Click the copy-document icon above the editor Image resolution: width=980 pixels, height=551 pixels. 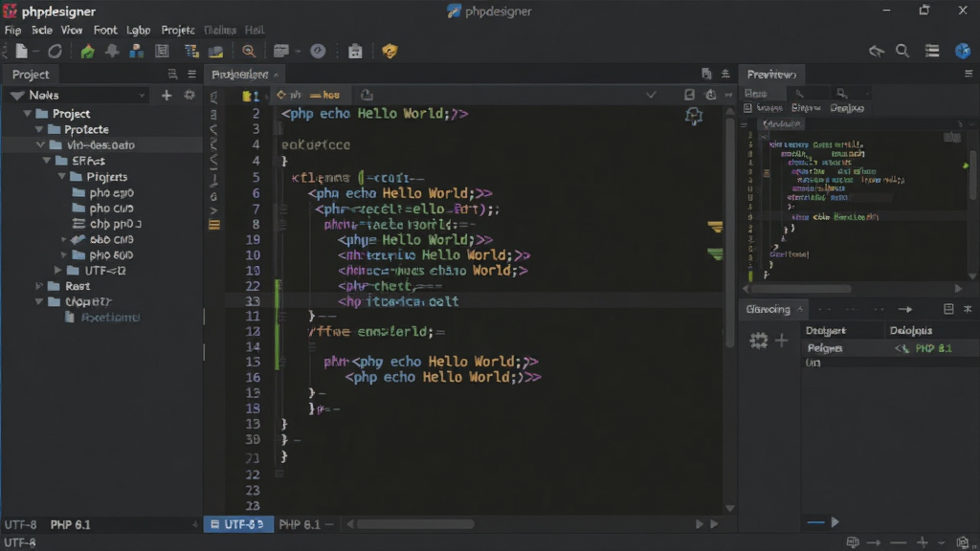click(706, 75)
